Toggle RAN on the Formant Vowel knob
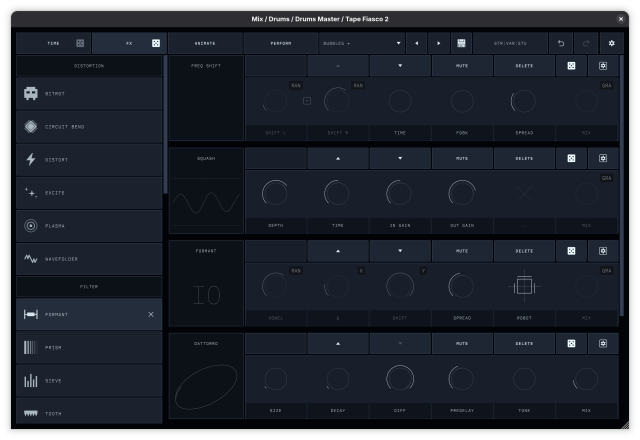 (x=296, y=271)
